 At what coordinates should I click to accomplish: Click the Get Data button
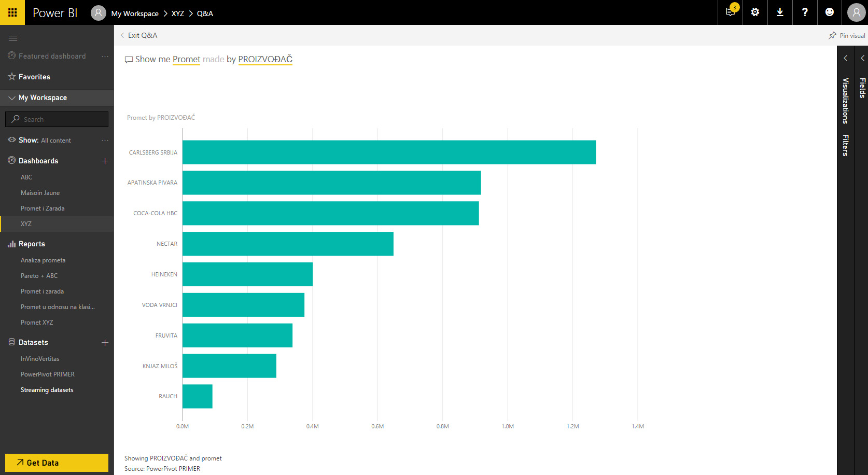pos(57,463)
